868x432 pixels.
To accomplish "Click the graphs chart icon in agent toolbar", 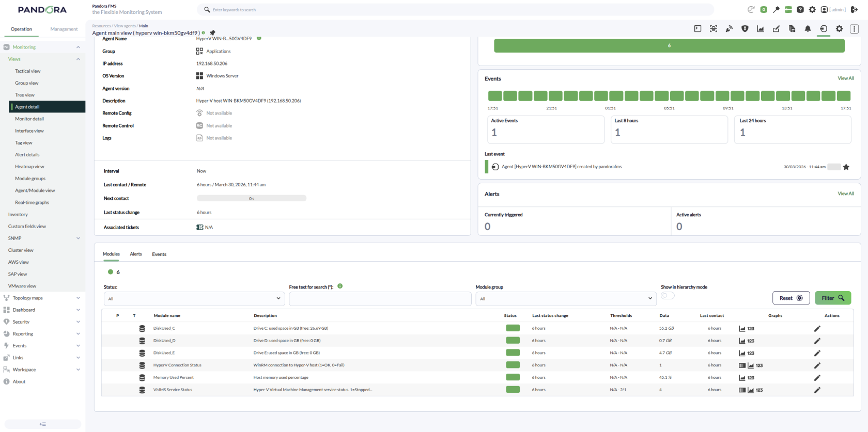I will coord(761,29).
